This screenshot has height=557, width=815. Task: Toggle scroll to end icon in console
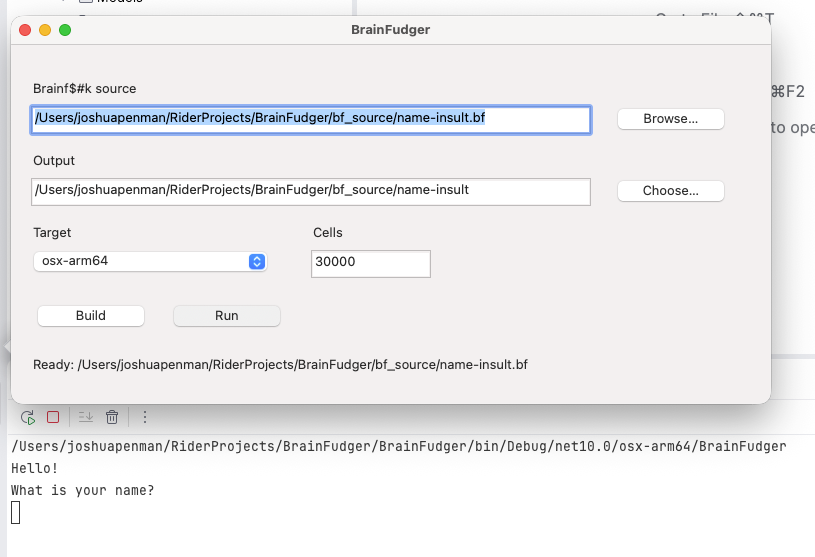click(x=86, y=417)
